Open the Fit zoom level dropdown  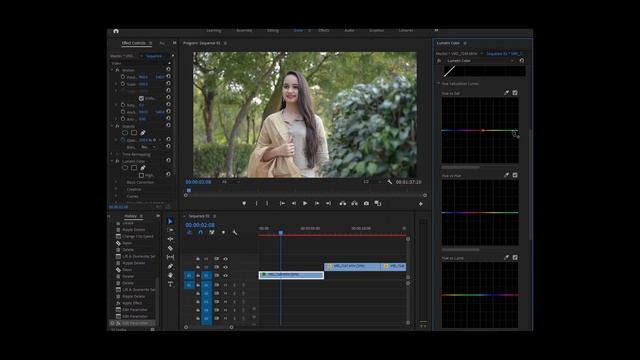(230, 182)
